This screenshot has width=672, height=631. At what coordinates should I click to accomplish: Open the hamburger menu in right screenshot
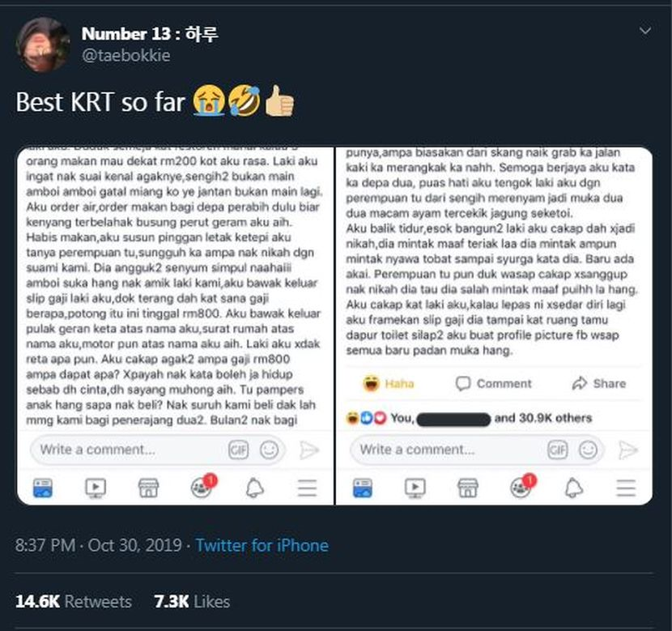click(x=626, y=488)
